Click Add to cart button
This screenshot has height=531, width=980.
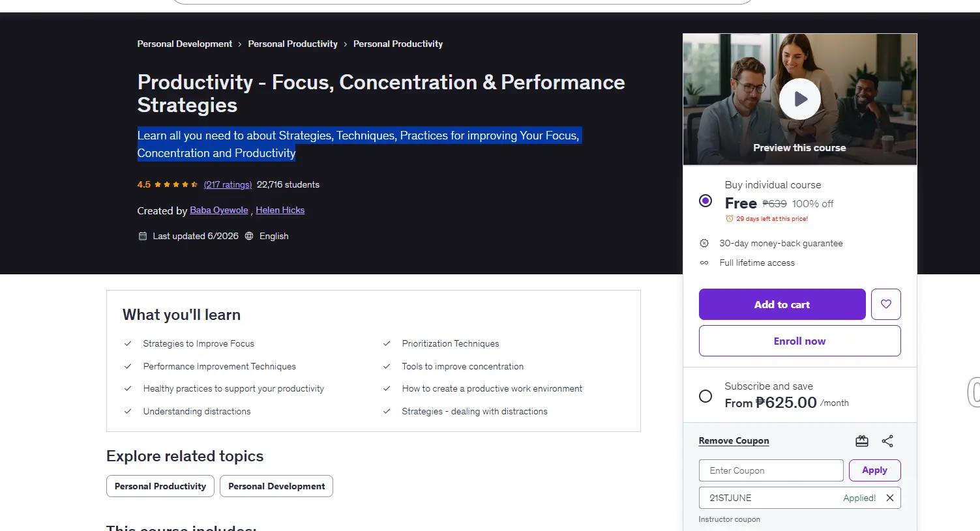point(782,304)
